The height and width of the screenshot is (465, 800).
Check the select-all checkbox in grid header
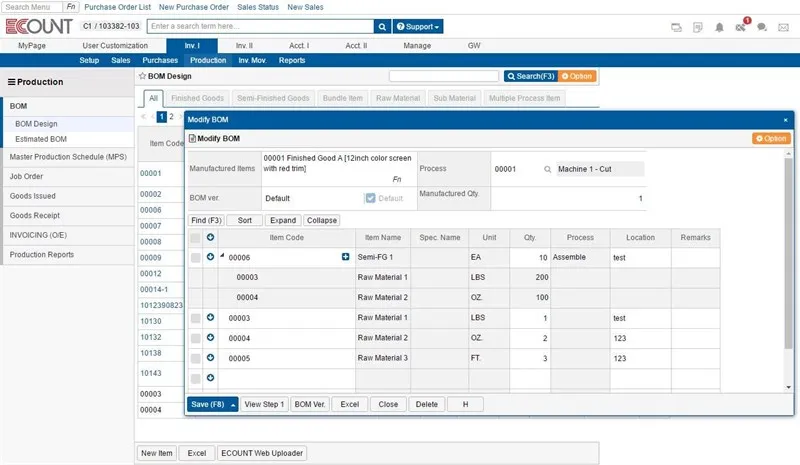click(x=195, y=237)
